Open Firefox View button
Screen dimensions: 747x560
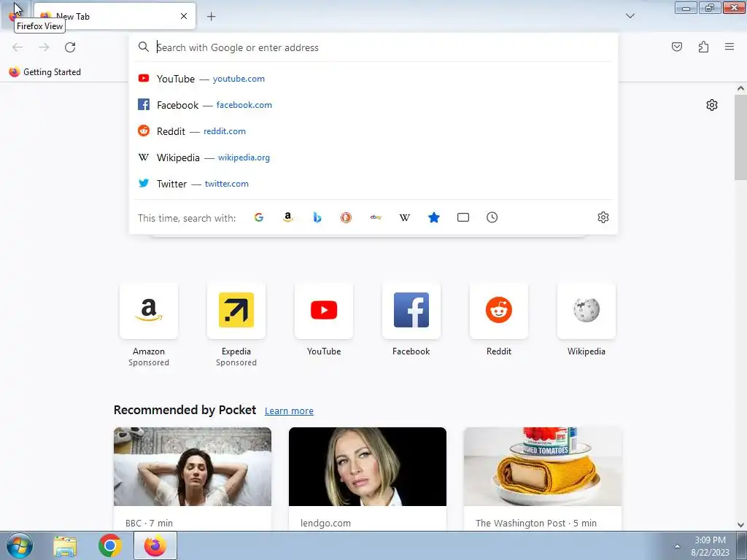(x=15, y=16)
